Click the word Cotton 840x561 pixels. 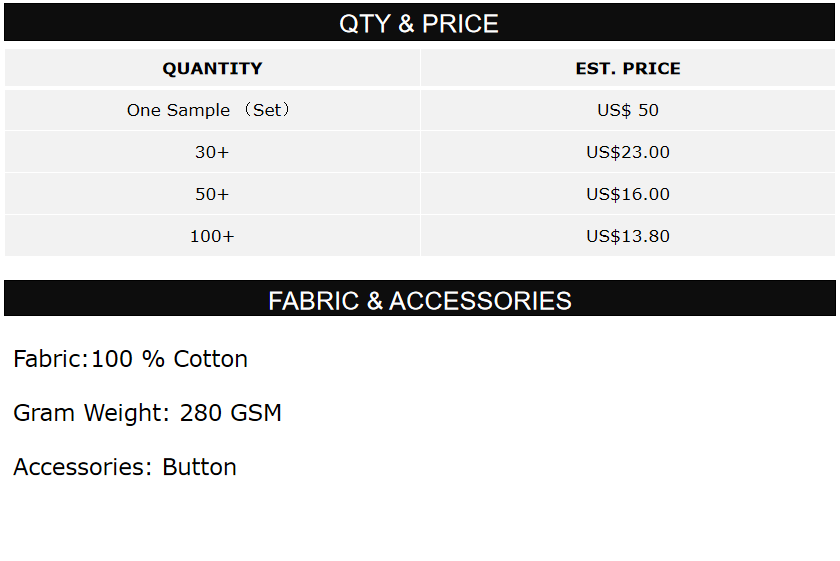pos(211,359)
